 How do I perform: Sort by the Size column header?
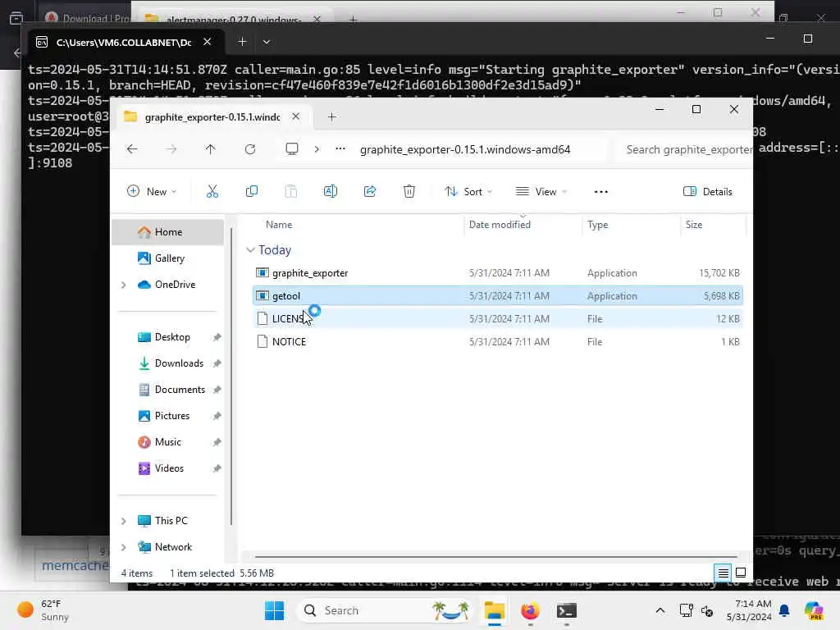[x=694, y=225]
